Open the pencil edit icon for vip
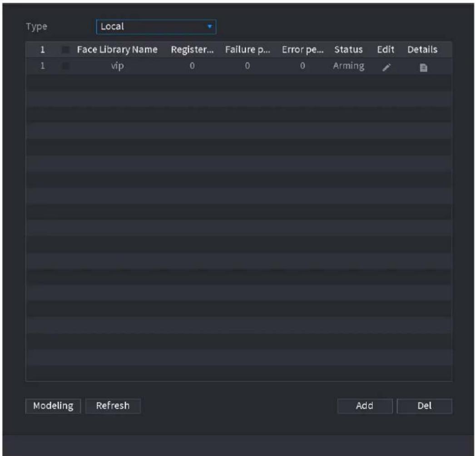 pos(386,67)
